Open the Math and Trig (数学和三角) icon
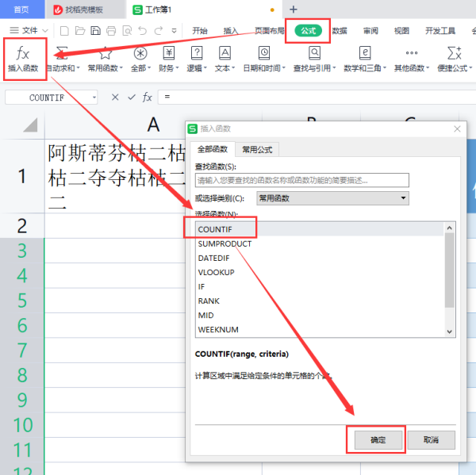 coord(365,53)
